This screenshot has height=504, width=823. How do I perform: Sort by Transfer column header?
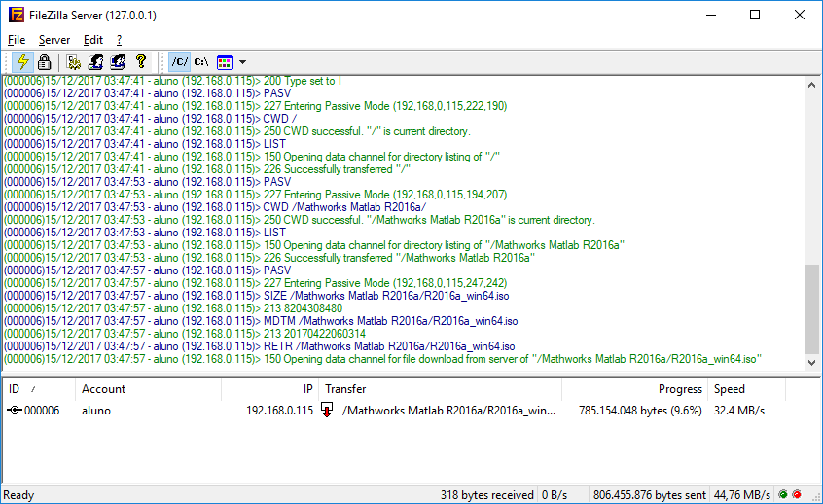440,389
